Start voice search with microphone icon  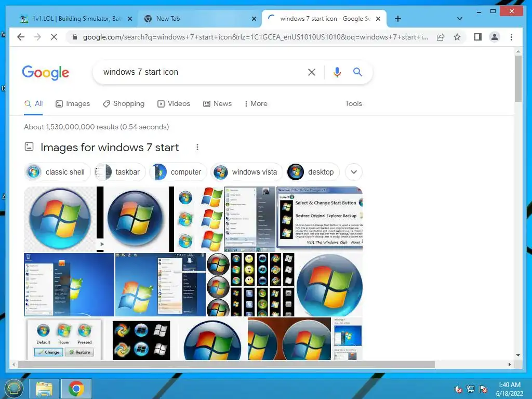[x=337, y=72]
